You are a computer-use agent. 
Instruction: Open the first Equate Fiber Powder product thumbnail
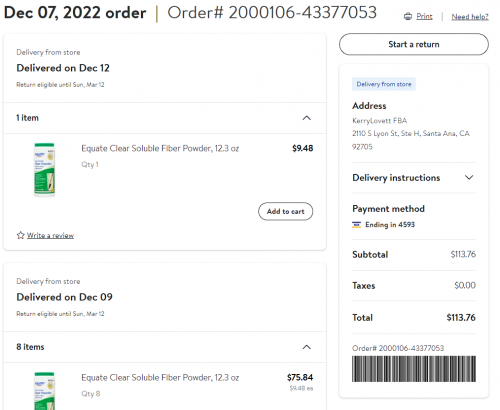tap(44, 169)
